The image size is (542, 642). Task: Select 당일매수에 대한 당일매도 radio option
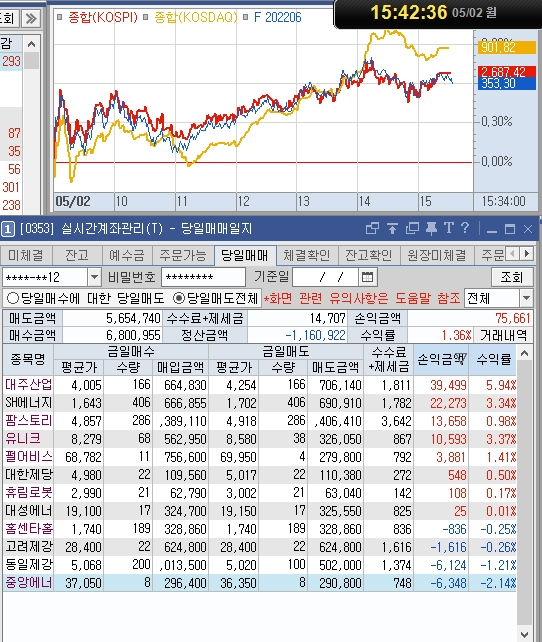tap(13, 298)
